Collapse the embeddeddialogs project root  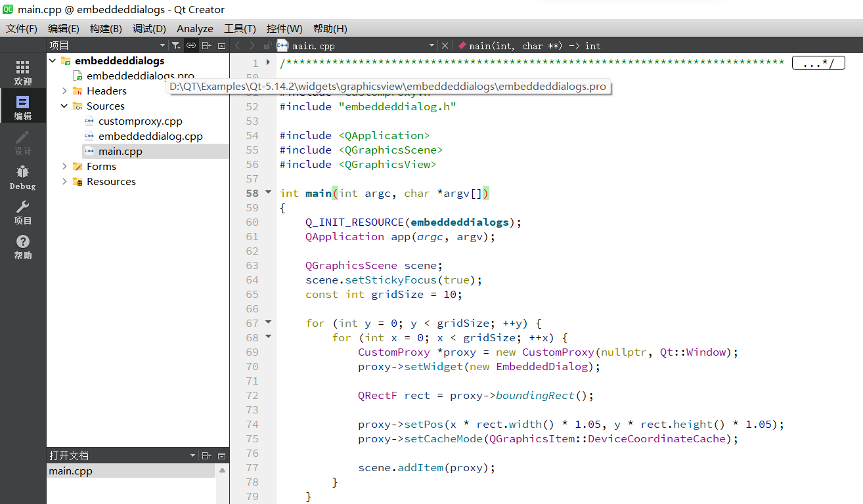coord(53,60)
